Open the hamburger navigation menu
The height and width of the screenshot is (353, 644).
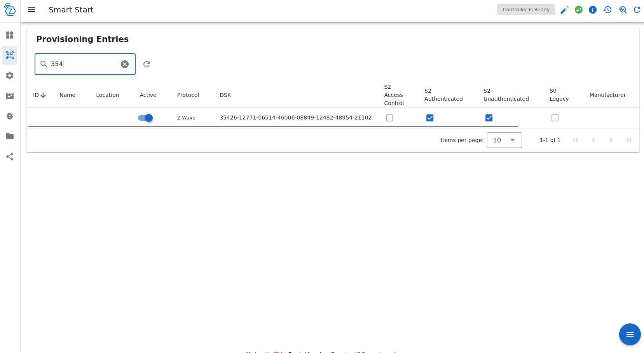[x=31, y=10]
